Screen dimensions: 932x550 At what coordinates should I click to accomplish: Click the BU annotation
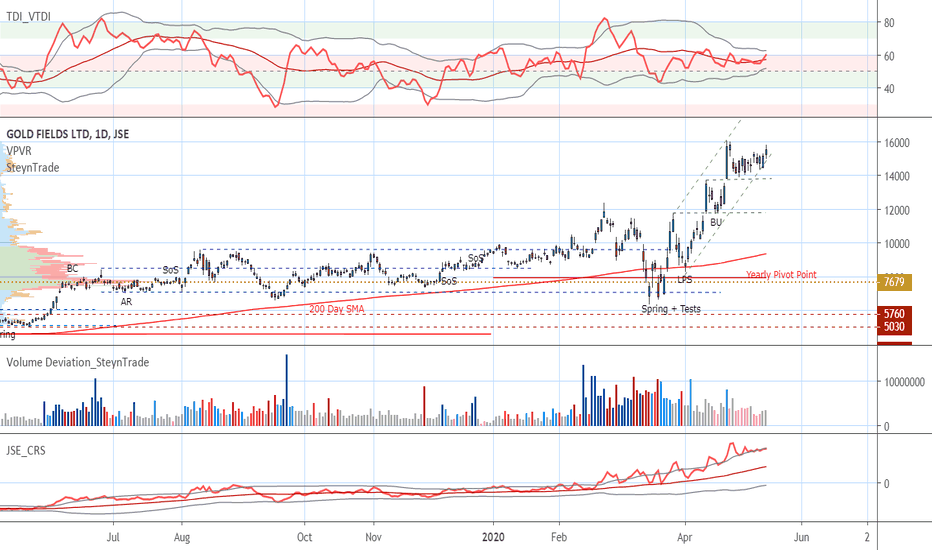click(x=716, y=222)
